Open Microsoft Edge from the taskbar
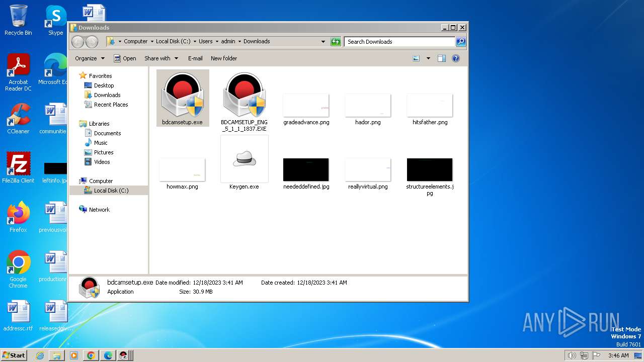644x362 pixels. tap(108, 355)
